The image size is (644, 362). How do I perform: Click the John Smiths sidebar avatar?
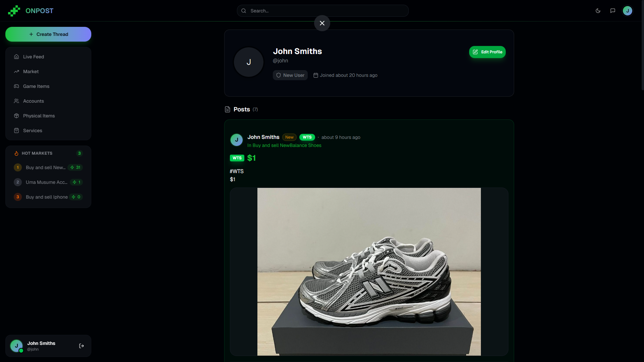(16, 346)
